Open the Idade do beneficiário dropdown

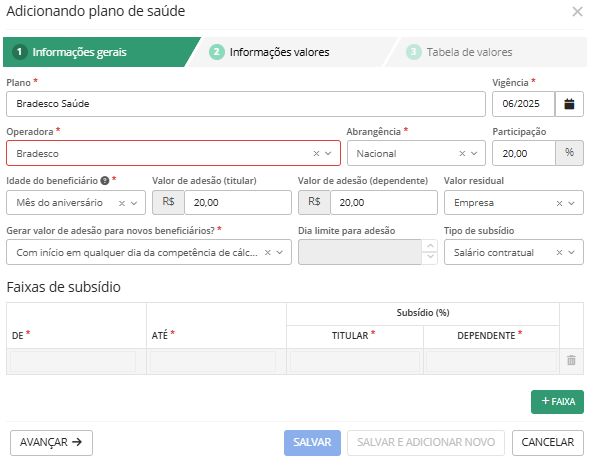[x=134, y=203]
